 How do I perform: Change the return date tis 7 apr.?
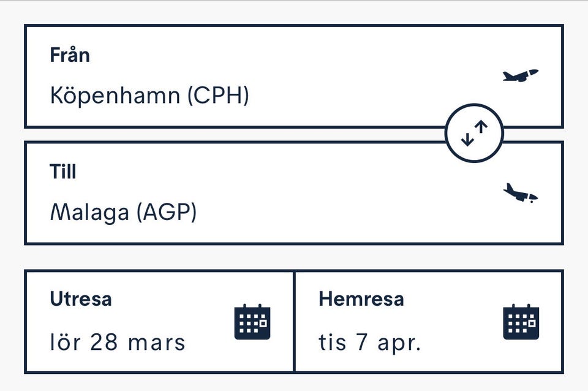tap(370, 342)
